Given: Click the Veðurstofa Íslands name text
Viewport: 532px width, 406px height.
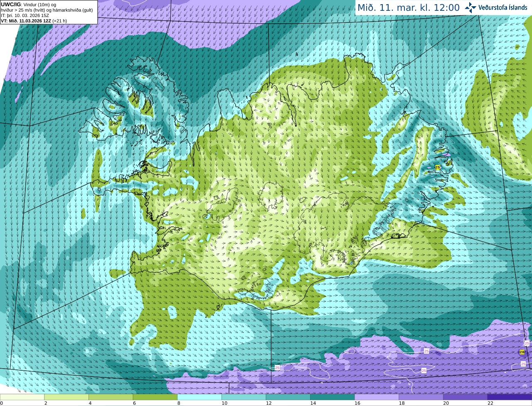Looking at the screenshot, I should (503, 7).
